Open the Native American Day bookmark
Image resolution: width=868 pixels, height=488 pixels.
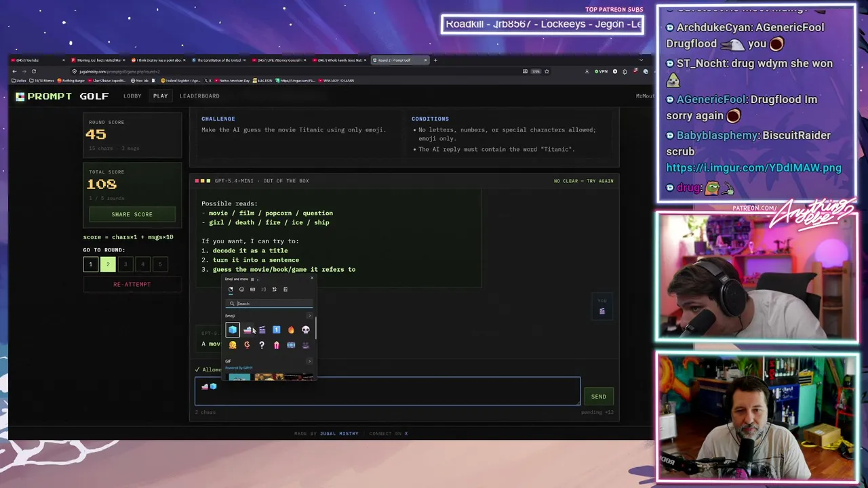tap(233, 81)
